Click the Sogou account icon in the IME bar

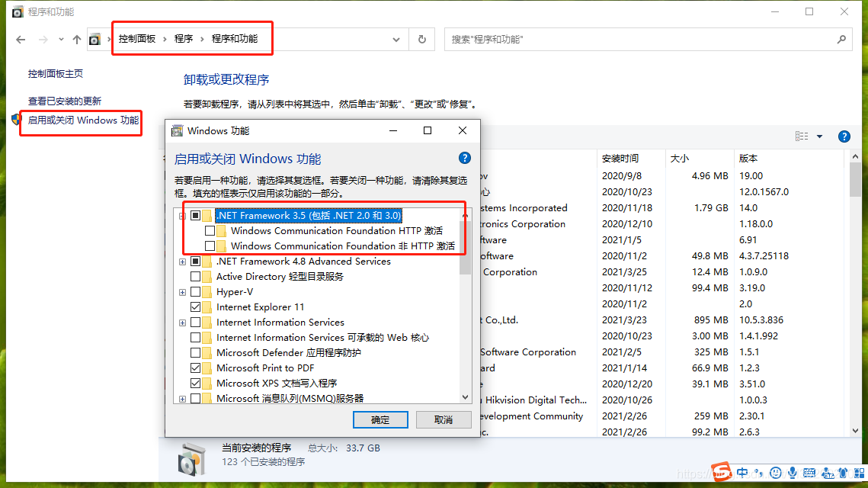828,473
